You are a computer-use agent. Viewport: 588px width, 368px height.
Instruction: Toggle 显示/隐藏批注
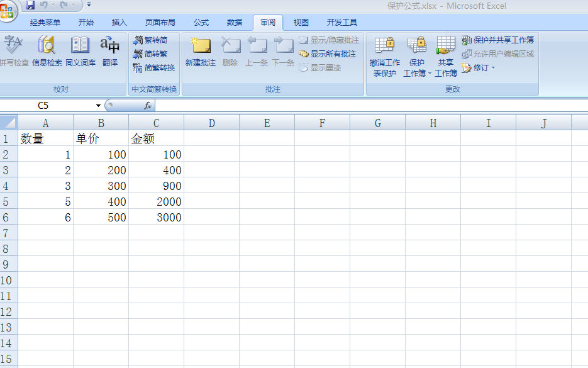329,40
